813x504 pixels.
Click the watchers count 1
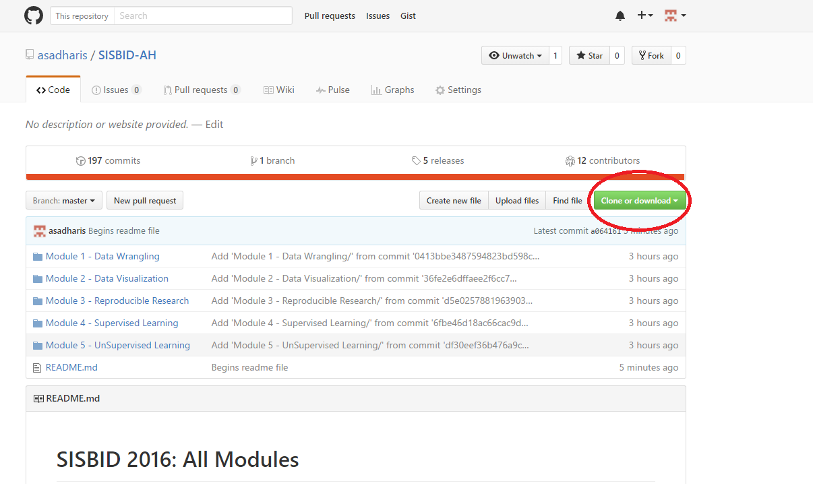click(555, 55)
